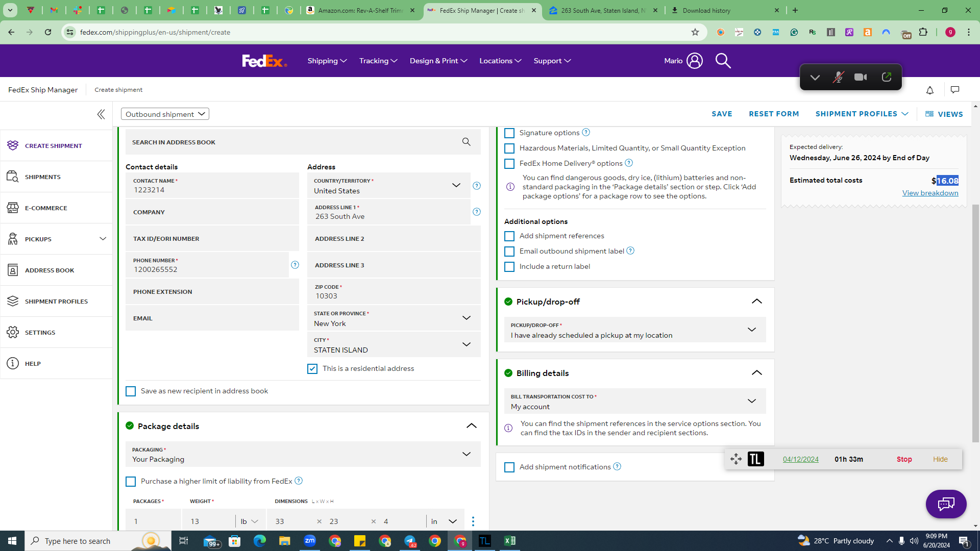Show help for Phone Number field

pos(295,265)
